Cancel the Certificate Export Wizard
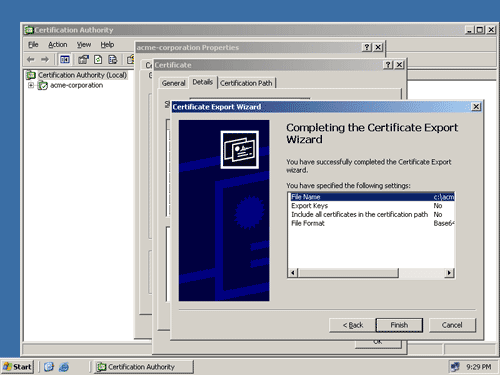This screenshot has width=500, height=375. tap(452, 325)
